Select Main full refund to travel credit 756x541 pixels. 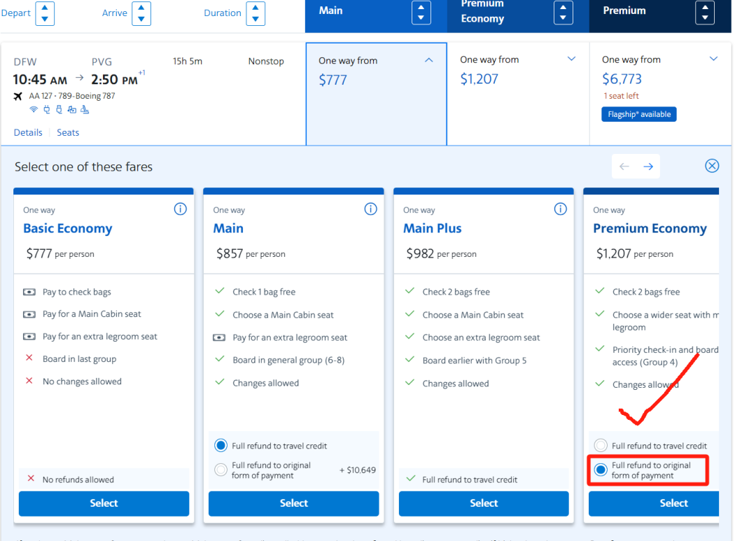click(x=221, y=446)
